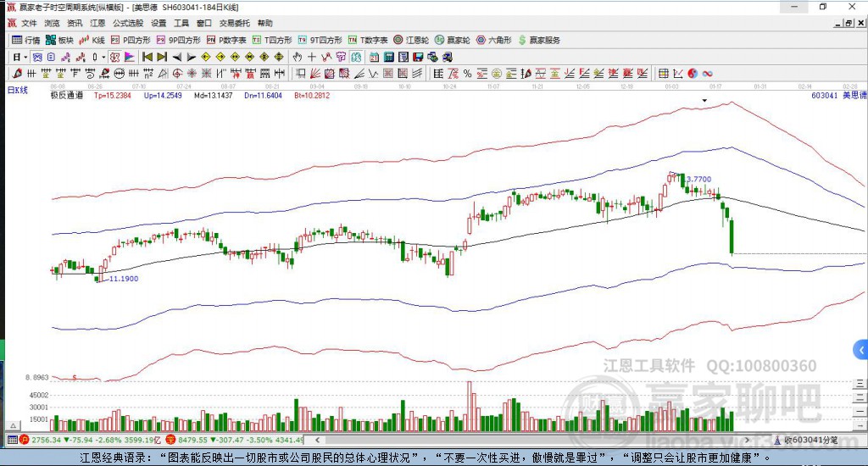Open T四方形 tool
Screen dimensions: 868x466
tap(272, 40)
